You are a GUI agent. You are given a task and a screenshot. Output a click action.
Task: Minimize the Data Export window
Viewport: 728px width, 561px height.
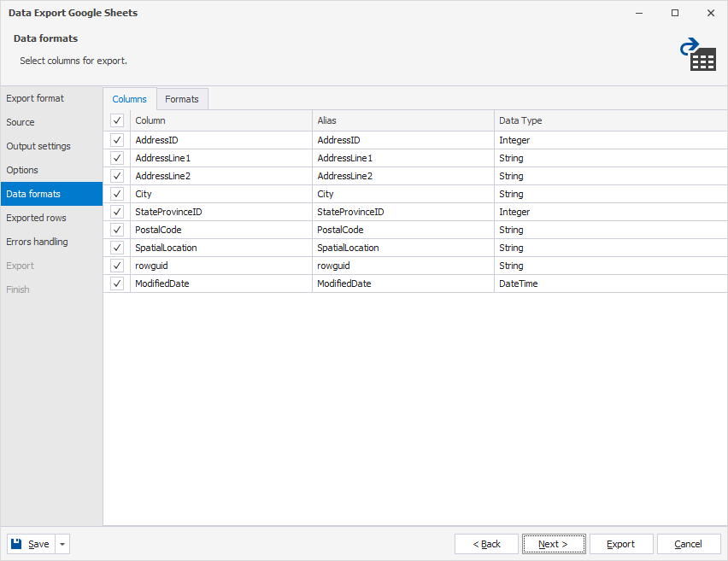coord(639,13)
